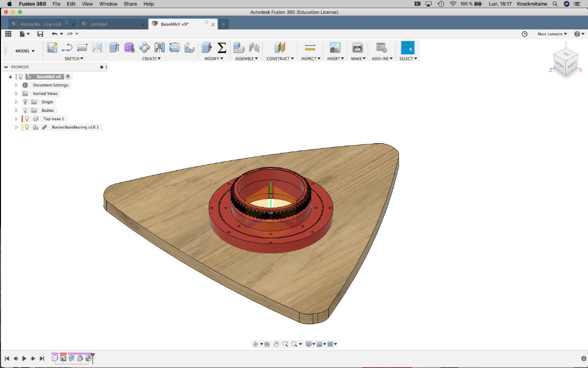This screenshot has width=588, height=368.
Task: Select the Midplane construct tool
Action: pos(280,48)
